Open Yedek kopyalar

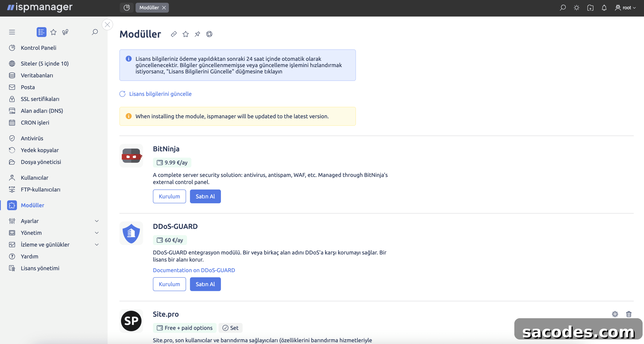point(40,150)
